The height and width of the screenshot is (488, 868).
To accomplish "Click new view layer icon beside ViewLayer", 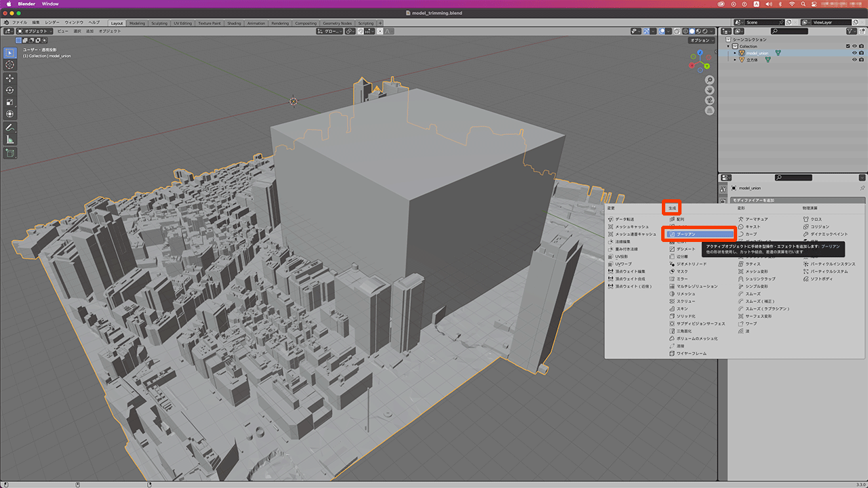I will click(x=855, y=22).
